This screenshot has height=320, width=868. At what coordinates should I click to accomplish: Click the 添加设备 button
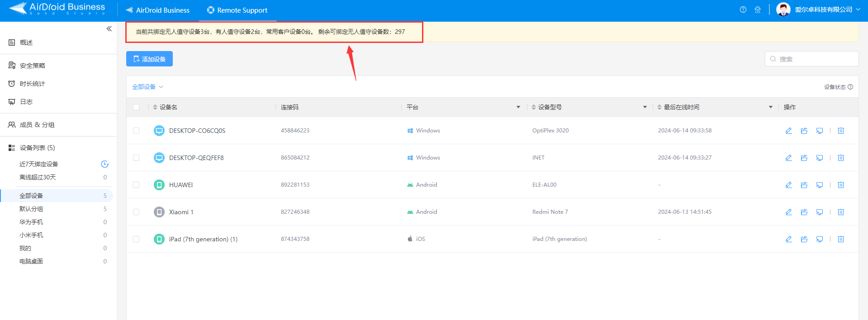pyautogui.click(x=149, y=59)
